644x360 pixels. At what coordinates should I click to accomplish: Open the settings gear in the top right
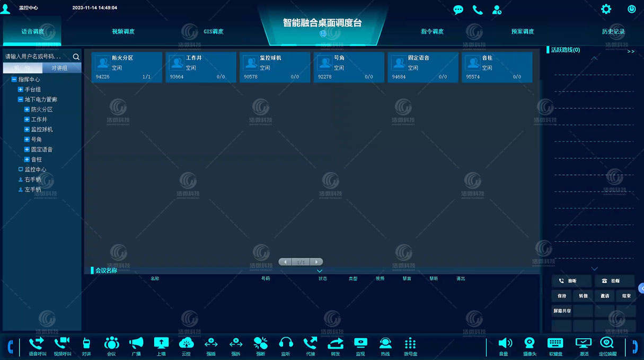pyautogui.click(x=605, y=8)
